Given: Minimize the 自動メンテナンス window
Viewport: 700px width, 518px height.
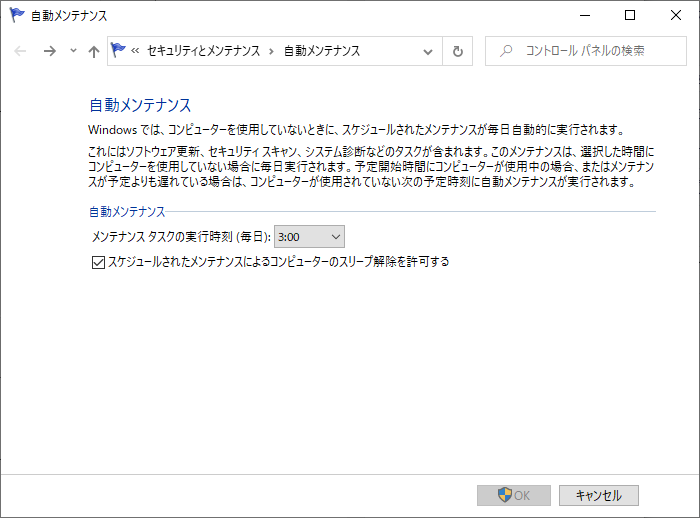Looking at the screenshot, I should tap(584, 16).
